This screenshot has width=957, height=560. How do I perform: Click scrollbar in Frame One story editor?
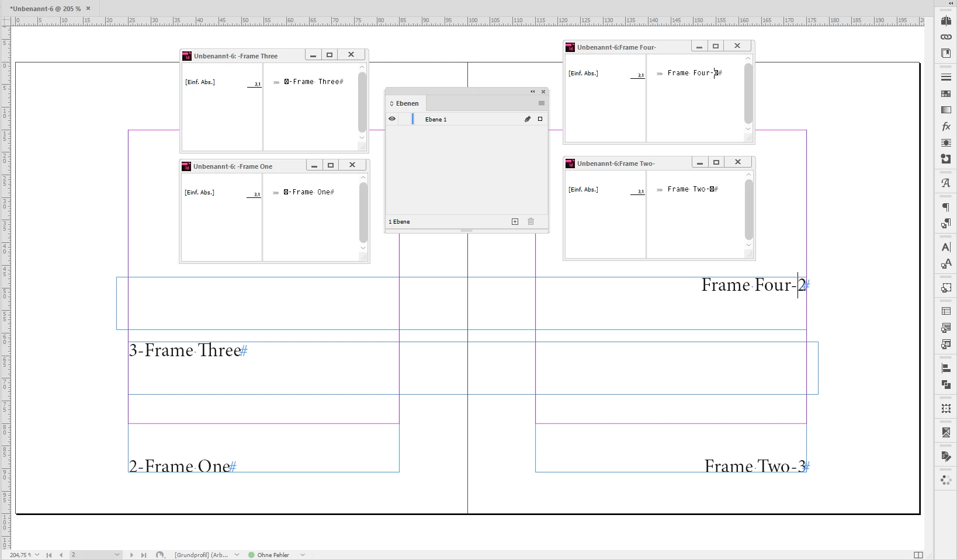pos(363,213)
